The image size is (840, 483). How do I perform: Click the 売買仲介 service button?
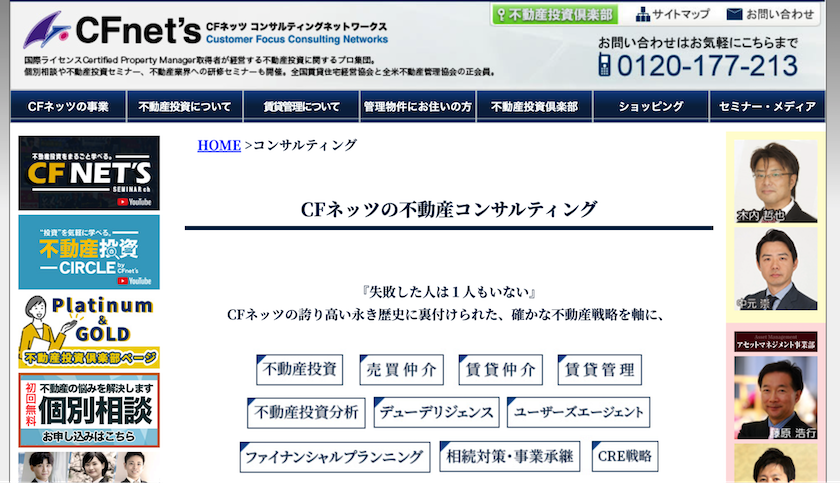(x=400, y=370)
